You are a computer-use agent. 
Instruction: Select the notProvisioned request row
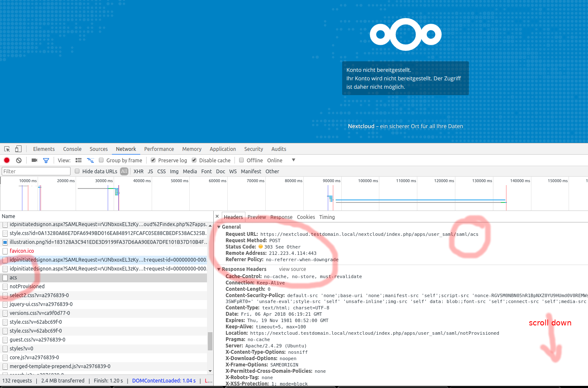click(x=104, y=287)
